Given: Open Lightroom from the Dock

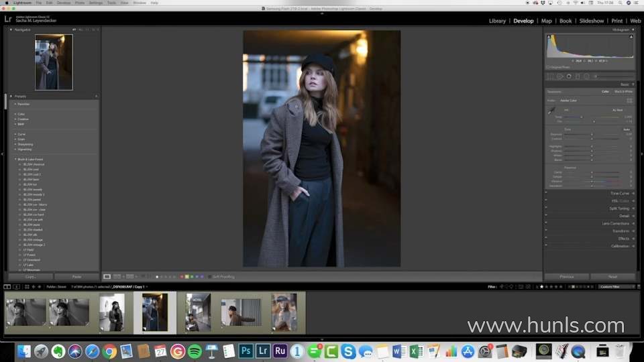Looking at the screenshot, I should tap(263, 351).
